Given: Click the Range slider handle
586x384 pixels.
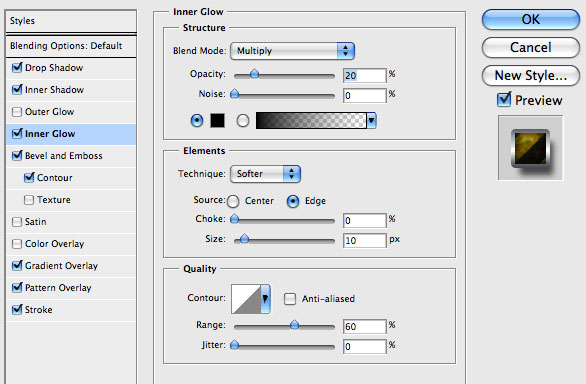Looking at the screenshot, I should pos(294,324).
